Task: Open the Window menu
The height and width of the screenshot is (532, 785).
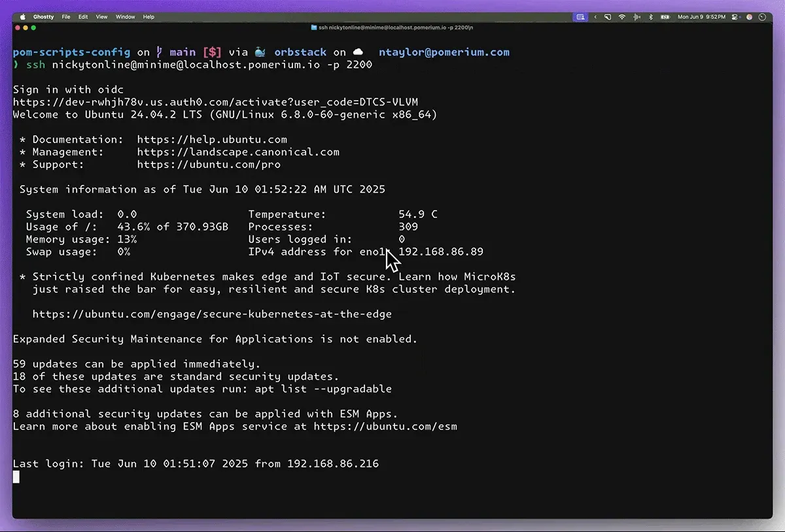Action: tap(126, 17)
